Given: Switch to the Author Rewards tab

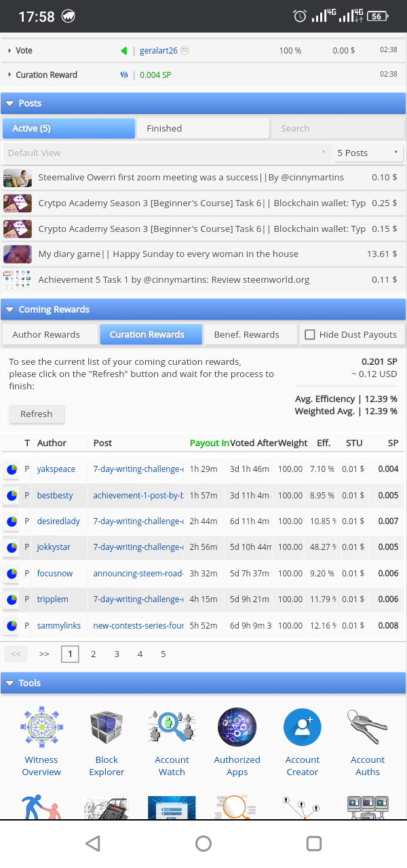Looking at the screenshot, I should pyautogui.click(x=50, y=334).
